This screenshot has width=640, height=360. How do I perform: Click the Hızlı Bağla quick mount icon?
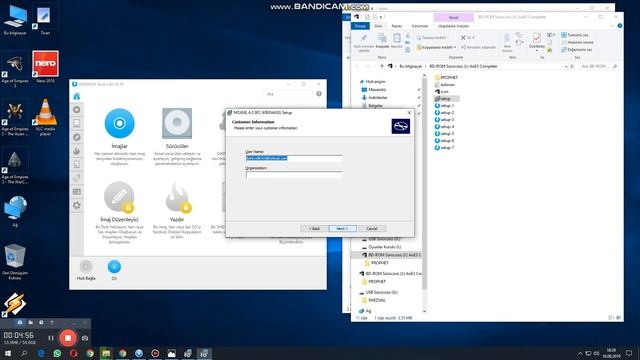click(x=86, y=270)
